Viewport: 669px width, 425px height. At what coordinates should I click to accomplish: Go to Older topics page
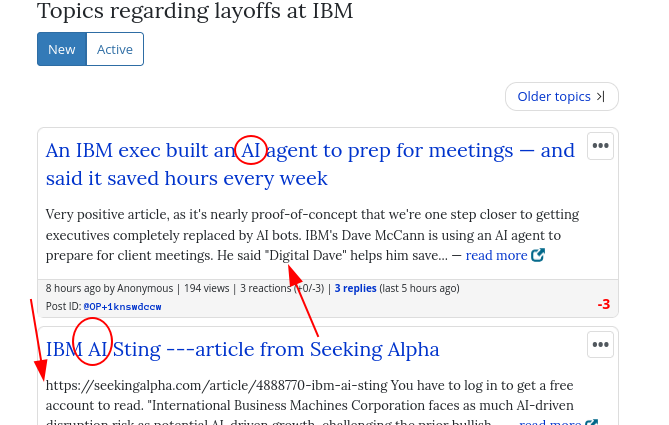[561, 96]
